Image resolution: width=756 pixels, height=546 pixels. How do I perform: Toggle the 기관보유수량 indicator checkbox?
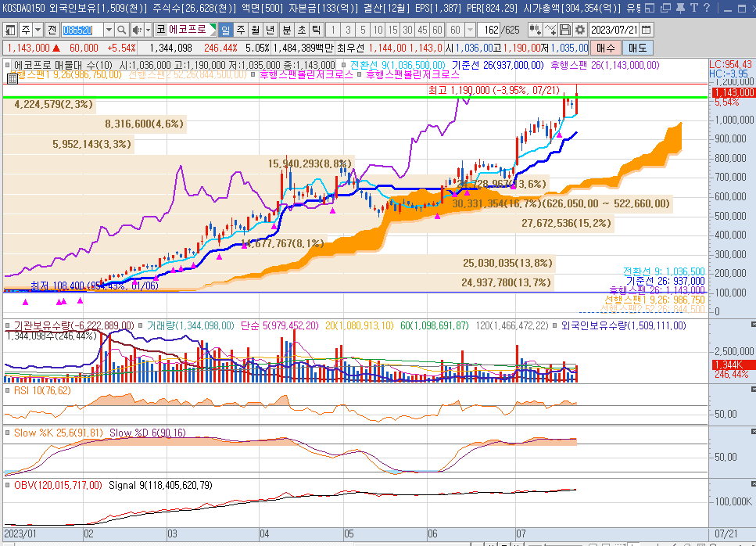(7, 325)
